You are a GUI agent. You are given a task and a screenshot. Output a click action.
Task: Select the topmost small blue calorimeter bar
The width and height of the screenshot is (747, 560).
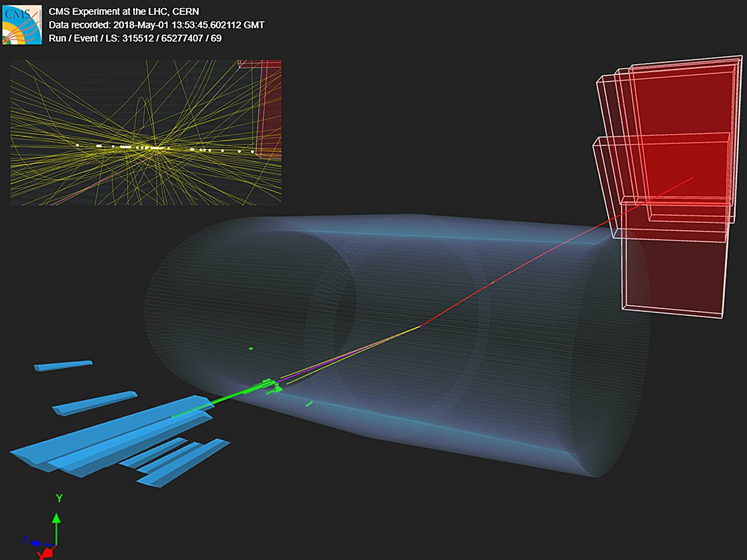pos(63,366)
